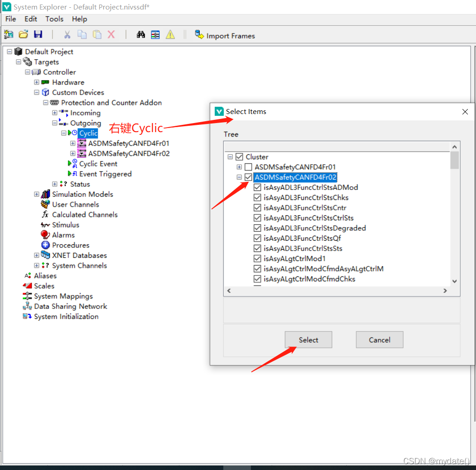Image resolution: width=476 pixels, height=470 pixels.
Task: Click the Custom Devices cube icon
Action: [x=46, y=92]
